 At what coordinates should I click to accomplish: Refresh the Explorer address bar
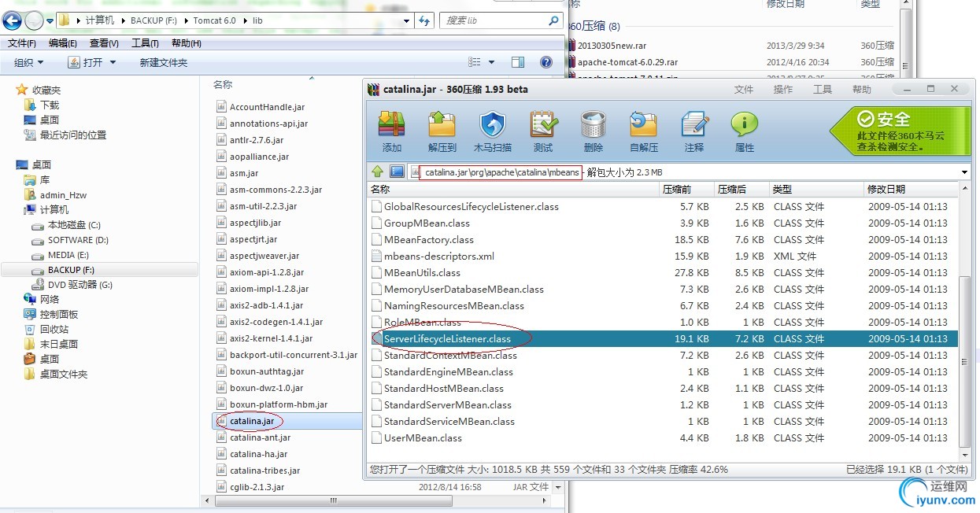(425, 20)
